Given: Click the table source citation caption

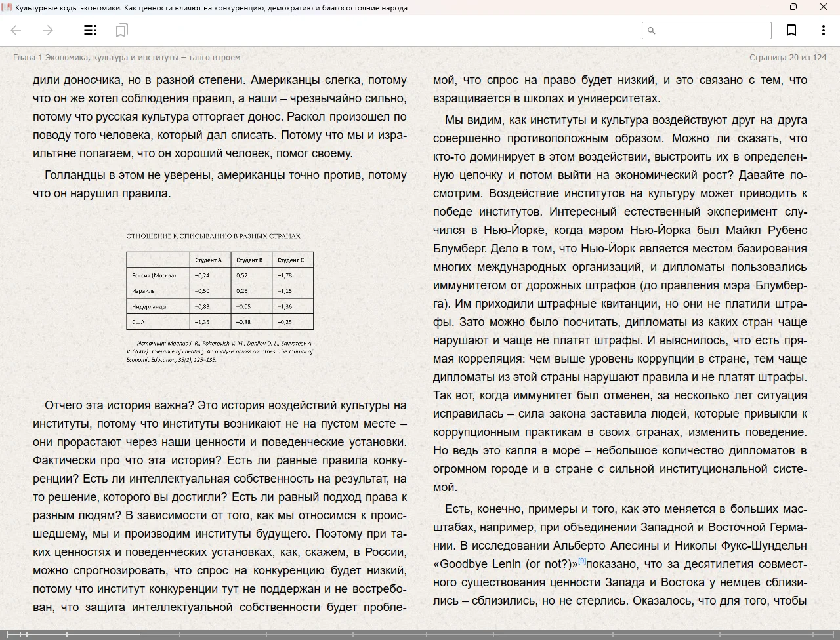Looking at the screenshot, I should click(220, 351).
